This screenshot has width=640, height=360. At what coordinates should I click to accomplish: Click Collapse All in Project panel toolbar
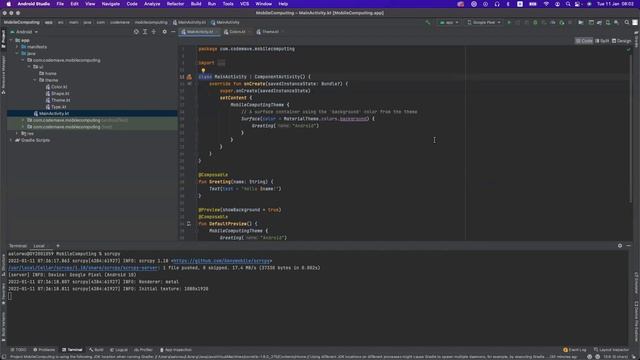pyautogui.click(x=154, y=31)
